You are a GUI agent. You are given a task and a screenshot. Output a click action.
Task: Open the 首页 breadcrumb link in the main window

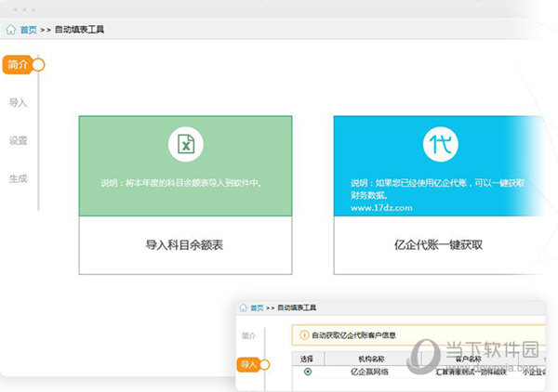[29, 30]
